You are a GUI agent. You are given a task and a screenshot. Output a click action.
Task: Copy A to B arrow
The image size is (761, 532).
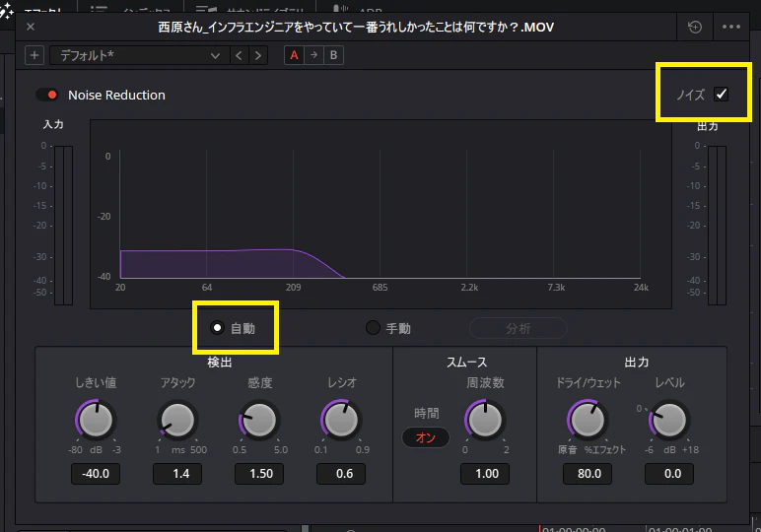(314, 55)
